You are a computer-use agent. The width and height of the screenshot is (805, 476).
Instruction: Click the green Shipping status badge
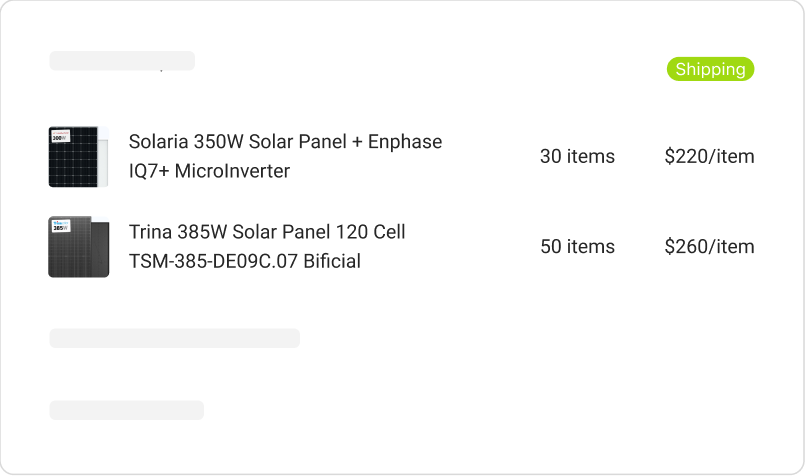710,69
